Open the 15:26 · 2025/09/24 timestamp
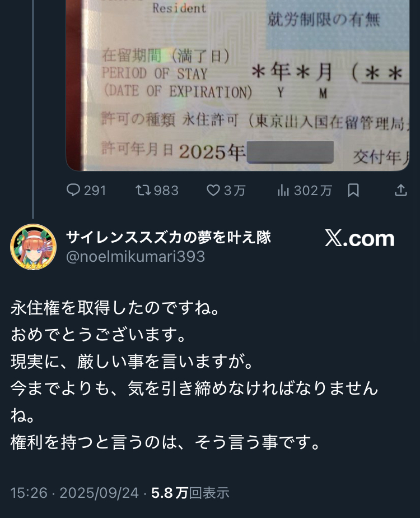This screenshot has height=518, width=420. coord(74,493)
